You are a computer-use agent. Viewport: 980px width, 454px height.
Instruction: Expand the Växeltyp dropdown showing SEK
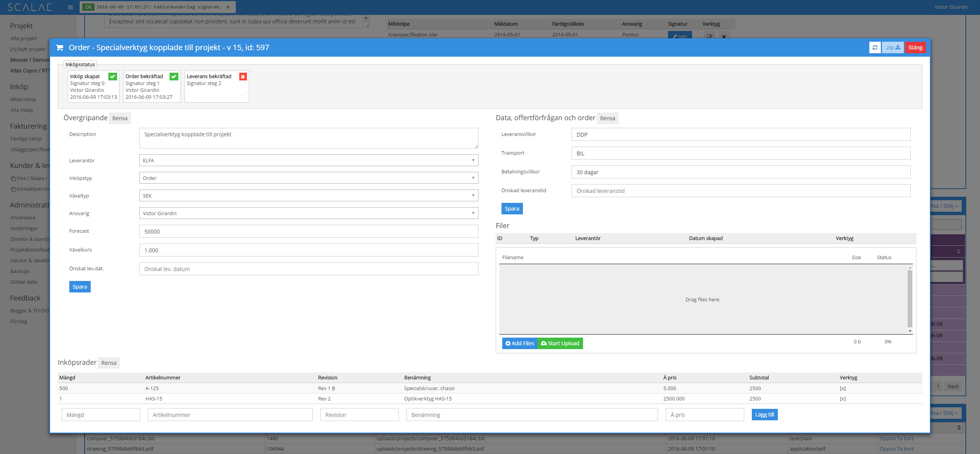tap(309, 196)
